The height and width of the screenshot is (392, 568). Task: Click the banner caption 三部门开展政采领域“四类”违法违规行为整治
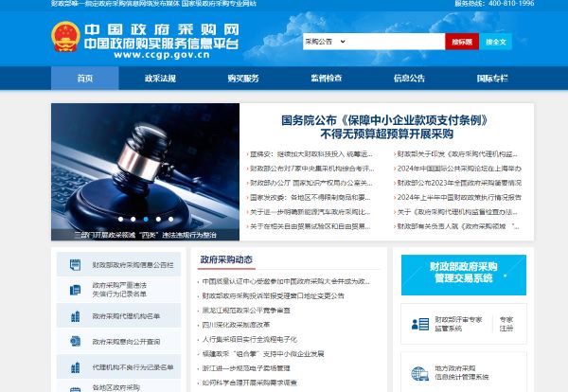145,235
